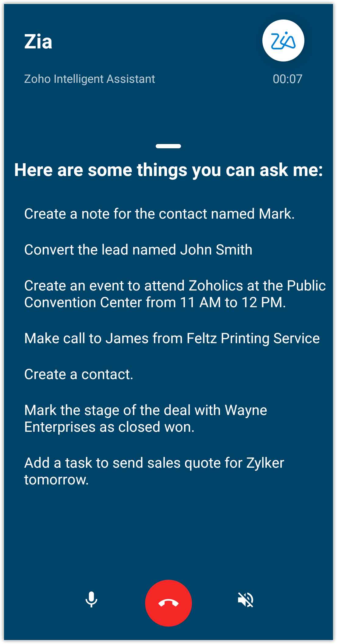Toggle the speaker mute icon
The height and width of the screenshot is (644, 337).
pyautogui.click(x=246, y=600)
